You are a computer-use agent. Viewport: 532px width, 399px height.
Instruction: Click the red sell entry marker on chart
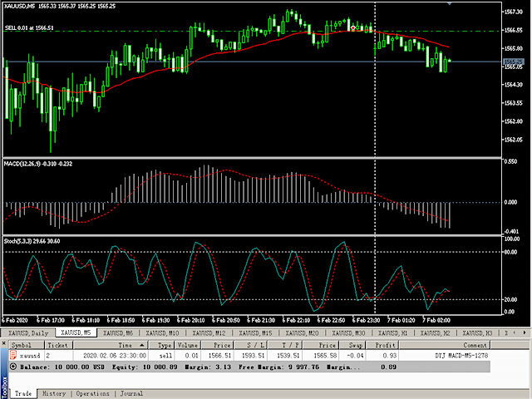[354, 28]
